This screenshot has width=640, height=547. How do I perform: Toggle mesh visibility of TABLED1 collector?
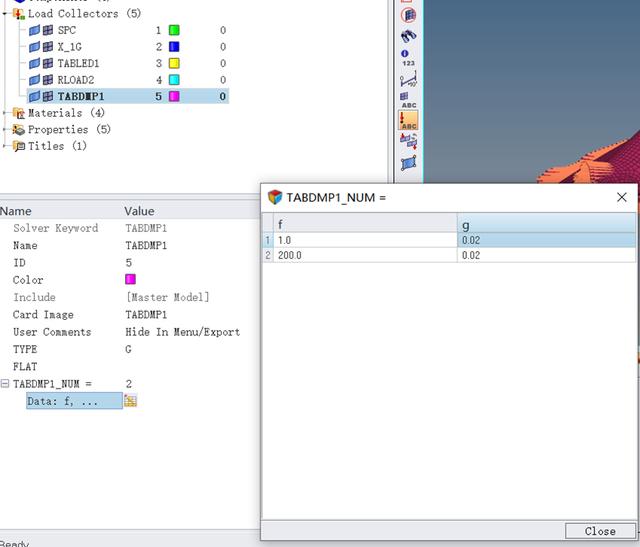tap(48, 63)
